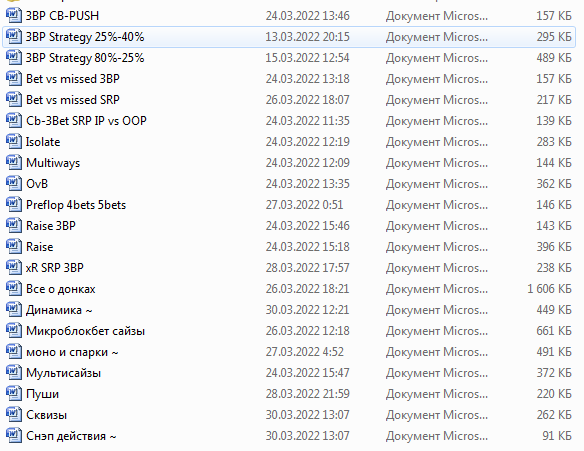Screen dimensions: 584x451
Task: Select the file named just Raise
Action: coord(39,247)
